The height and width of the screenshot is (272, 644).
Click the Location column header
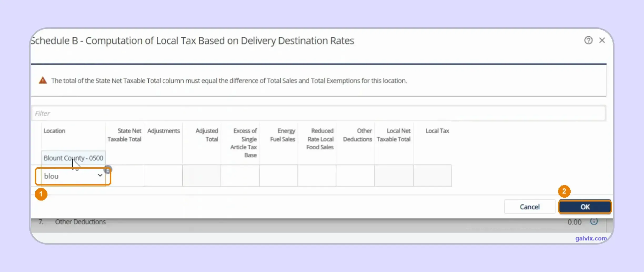coord(54,131)
